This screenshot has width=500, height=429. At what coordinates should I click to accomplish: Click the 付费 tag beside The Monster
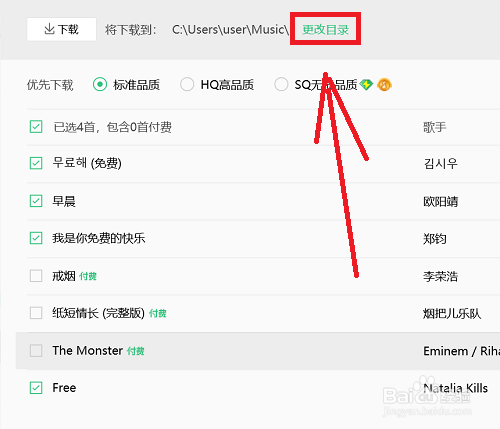coord(136,351)
